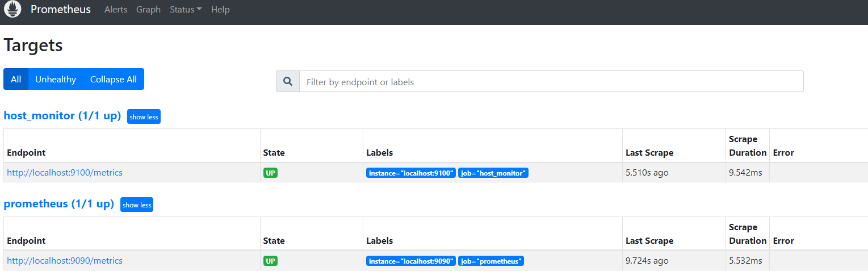Focus the filter by endpoint field
This screenshot has width=868, height=279.
551,82
